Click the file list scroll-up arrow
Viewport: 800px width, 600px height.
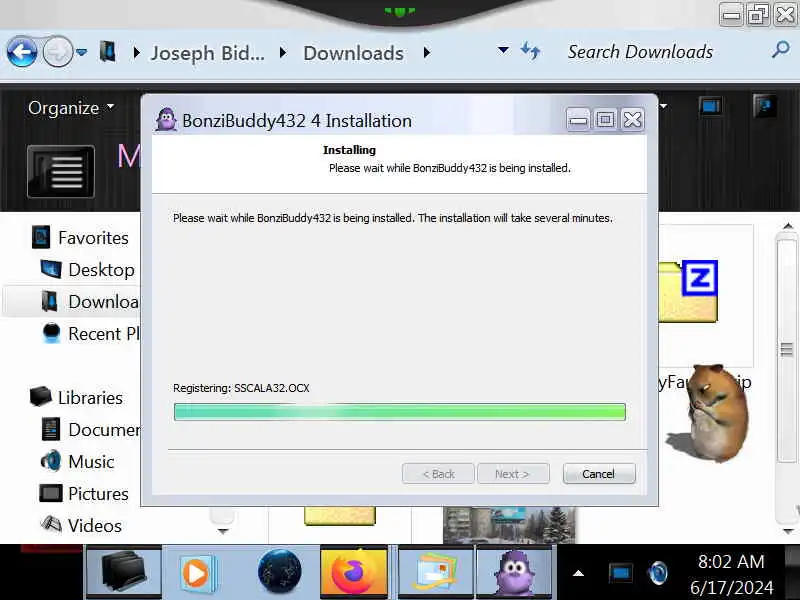pos(787,226)
